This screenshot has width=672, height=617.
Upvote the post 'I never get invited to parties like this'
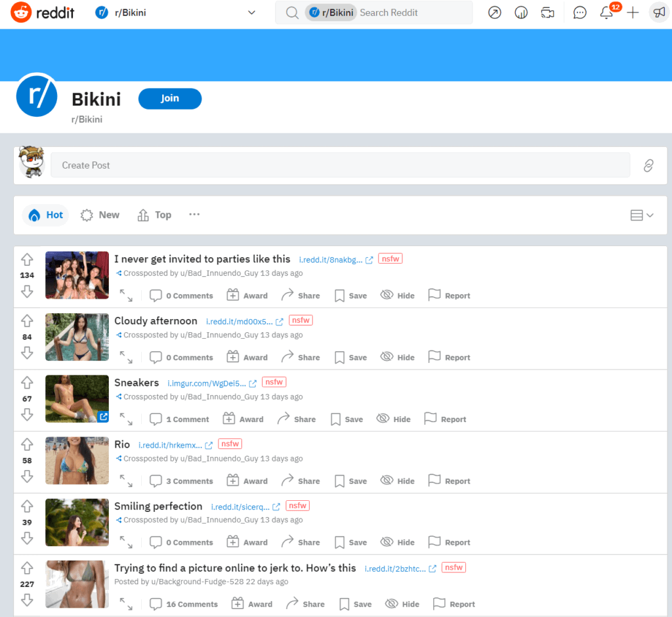point(27,259)
